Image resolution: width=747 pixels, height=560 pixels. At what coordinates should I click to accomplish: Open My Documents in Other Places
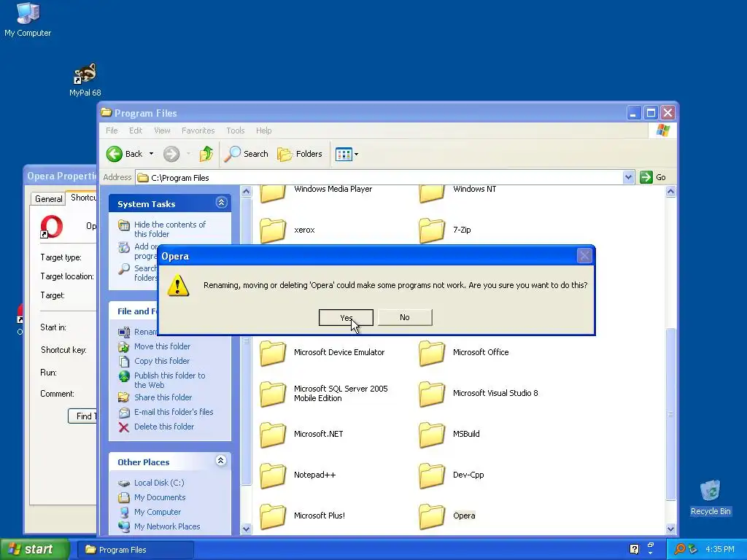160,497
